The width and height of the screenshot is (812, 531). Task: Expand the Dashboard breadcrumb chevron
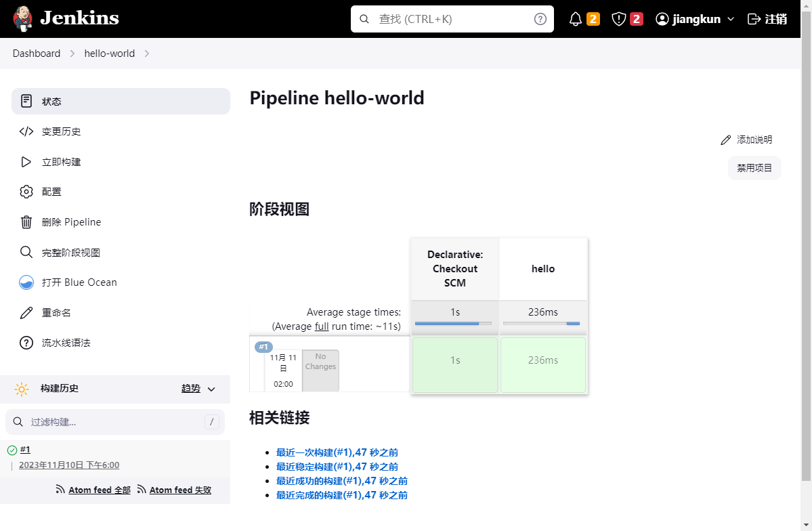pos(72,54)
